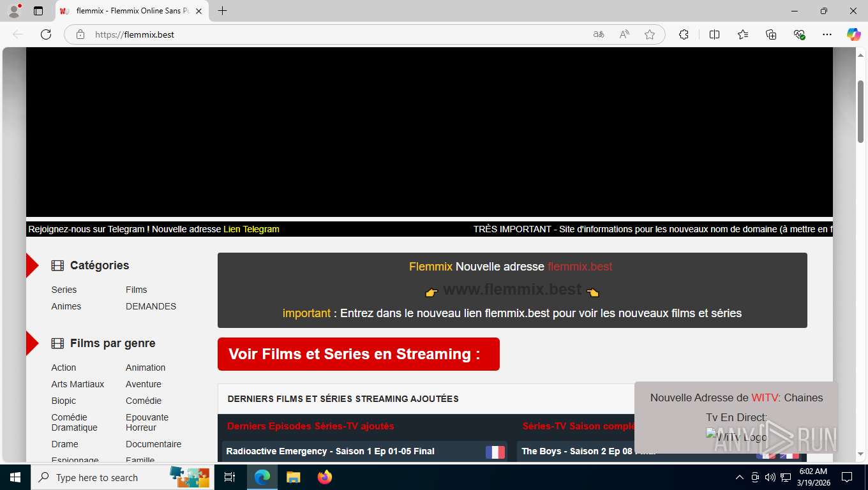The width and height of the screenshot is (868, 490).
Task: Click the film icon beside Catégories
Action: click(57, 265)
